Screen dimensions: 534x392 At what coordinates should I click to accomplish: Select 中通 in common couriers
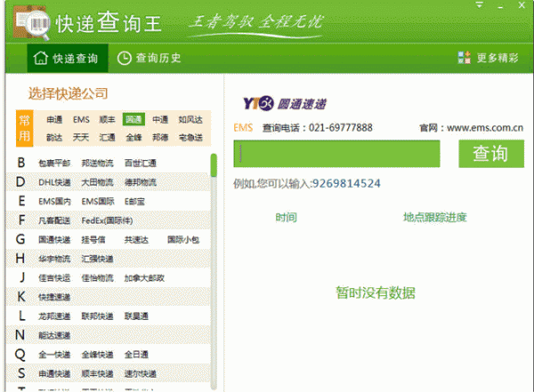point(160,119)
